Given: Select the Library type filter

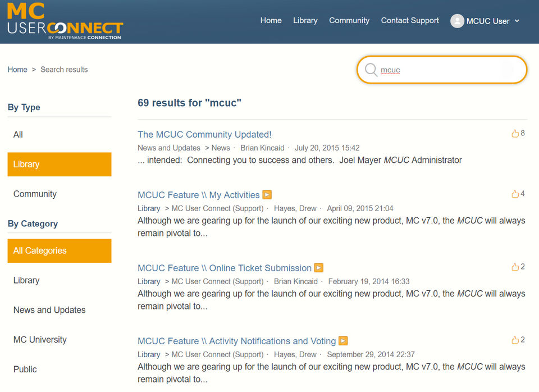Looking at the screenshot, I should click(60, 165).
